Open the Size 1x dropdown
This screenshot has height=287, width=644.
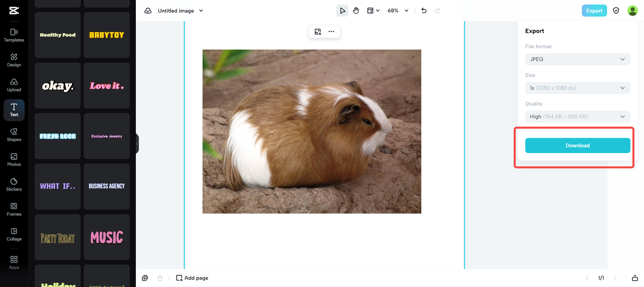(x=578, y=88)
